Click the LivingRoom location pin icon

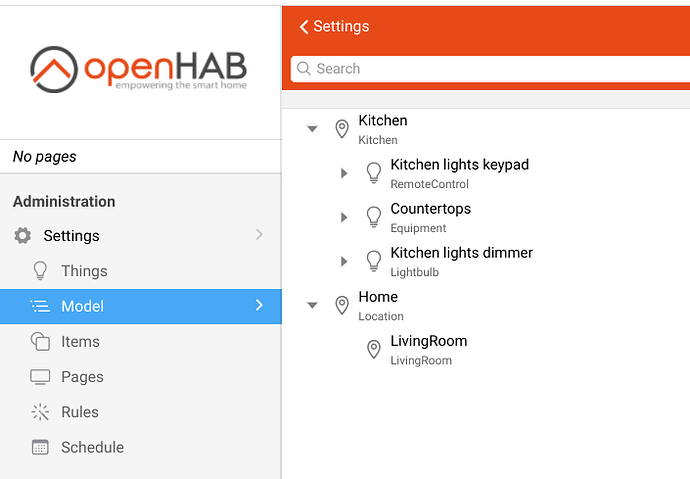pos(374,349)
